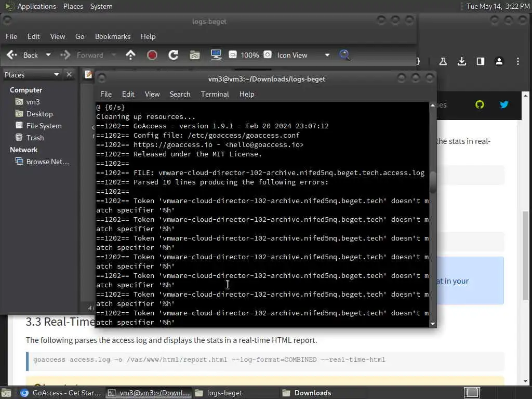Go up one folder with Up arrow
The width and height of the screenshot is (532, 399).
(x=130, y=55)
